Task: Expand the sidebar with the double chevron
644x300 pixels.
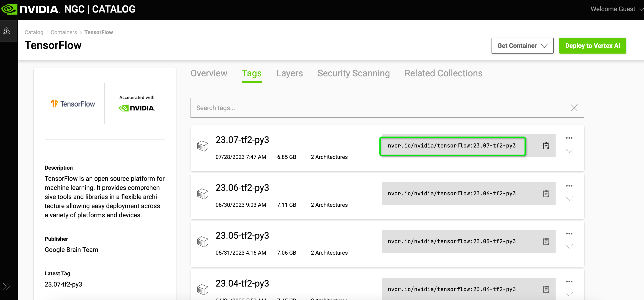Action: point(6,286)
